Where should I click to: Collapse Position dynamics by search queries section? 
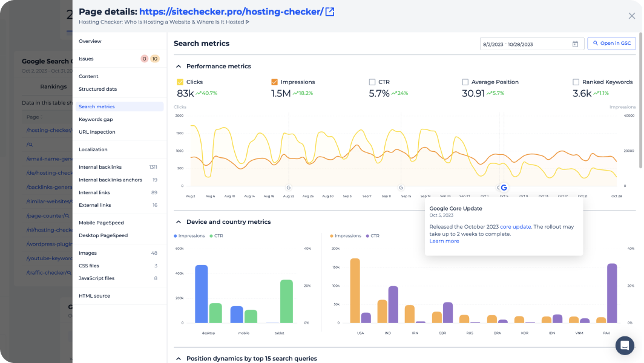[178, 359]
